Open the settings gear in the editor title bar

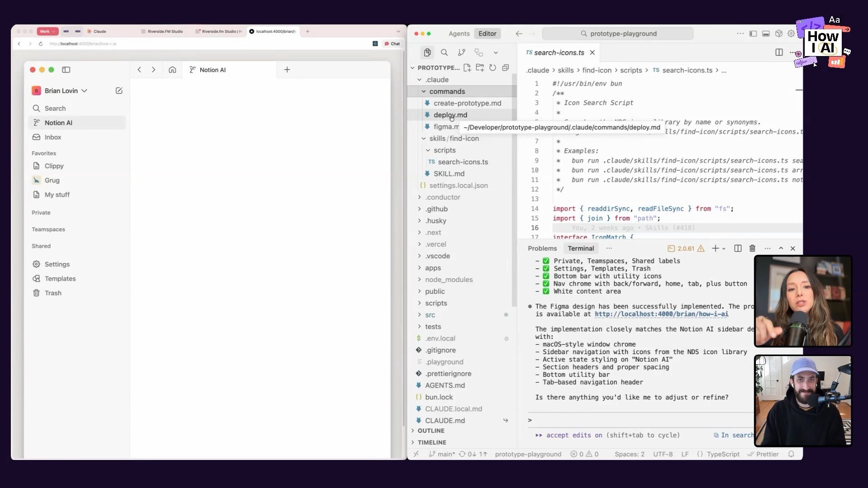tap(791, 33)
